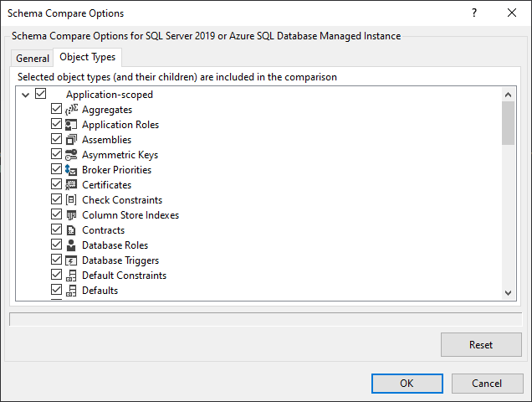
Task: Select the Database Triggers label
Action: (120, 260)
